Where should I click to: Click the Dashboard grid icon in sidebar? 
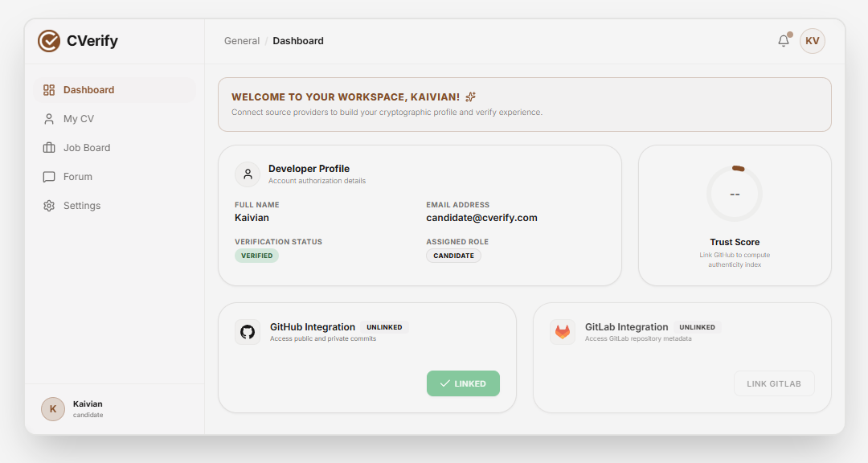pos(49,90)
